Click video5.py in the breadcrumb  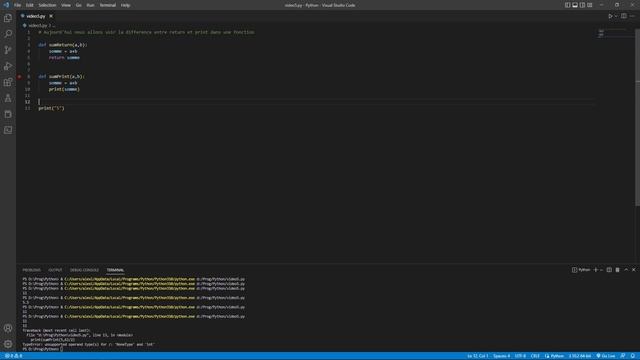tap(37, 25)
